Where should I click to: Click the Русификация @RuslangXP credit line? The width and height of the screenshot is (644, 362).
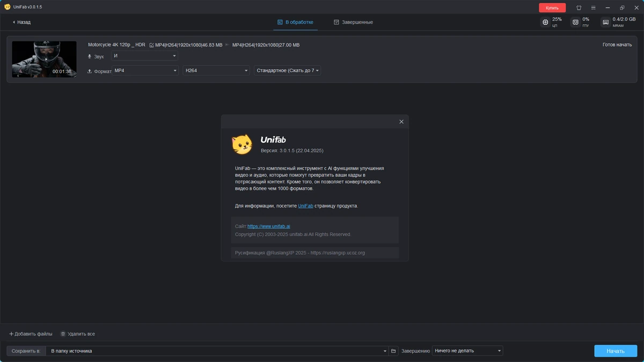click(300, 253)
